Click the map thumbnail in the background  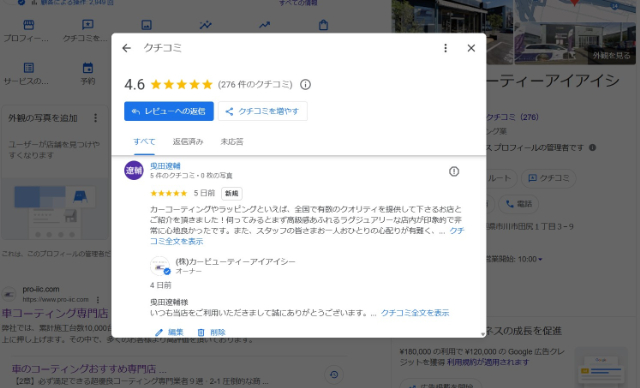575,11
